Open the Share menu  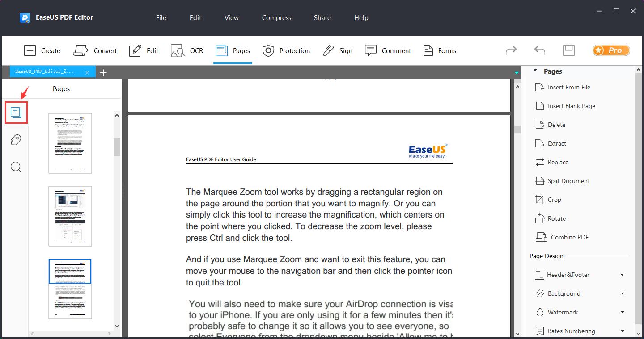coord(322,18)
